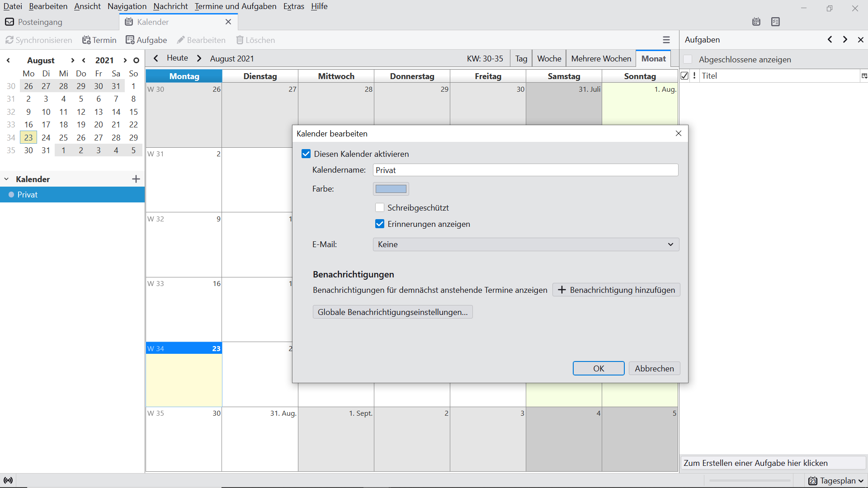This screenshot has height=488, width=868.
Task: Click the new task entry field
Action: pos(773,463)
